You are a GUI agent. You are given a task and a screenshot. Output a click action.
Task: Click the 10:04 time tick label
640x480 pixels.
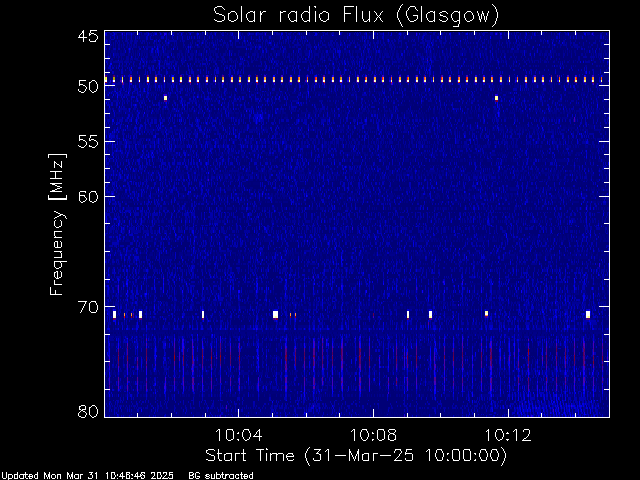pos(238,435)
